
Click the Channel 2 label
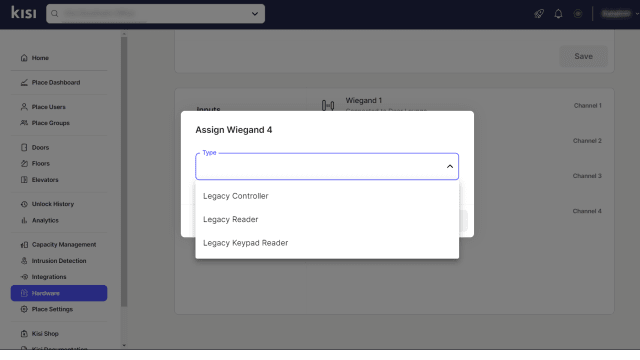pyautogui.click(x=587, y=141)
